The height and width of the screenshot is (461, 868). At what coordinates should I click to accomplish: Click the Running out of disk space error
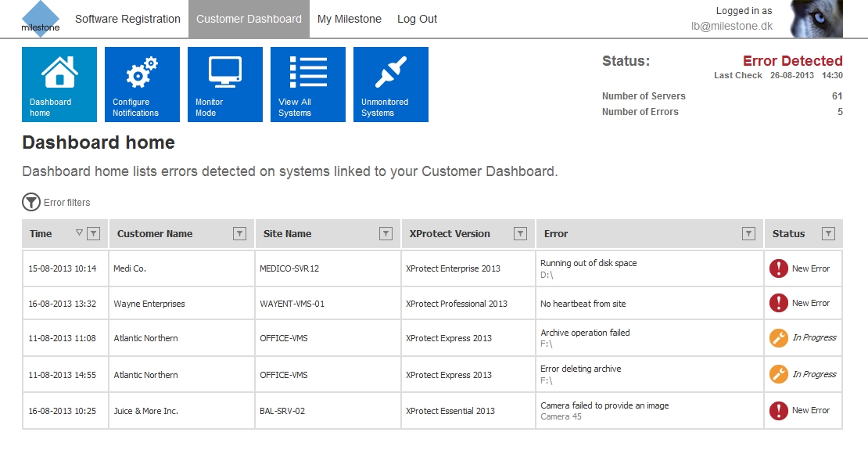coord(589,263)
